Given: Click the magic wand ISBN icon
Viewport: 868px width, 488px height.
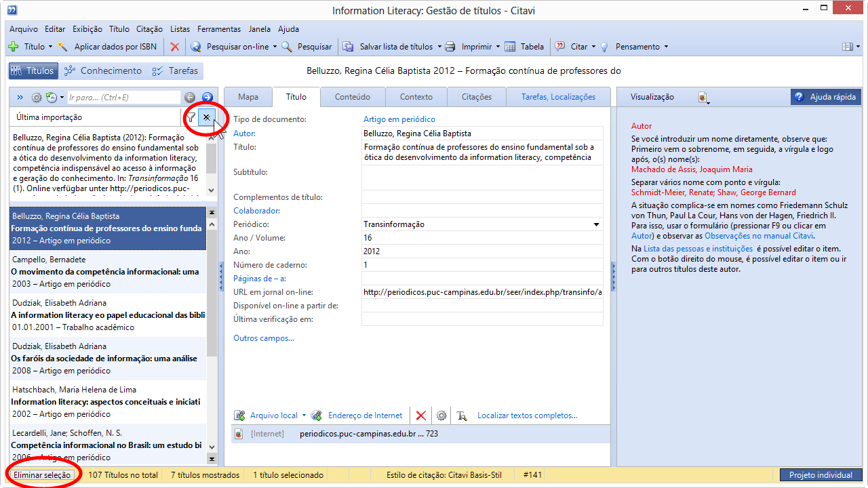Looking at the screenshot, I should click(x=63, y=47).
